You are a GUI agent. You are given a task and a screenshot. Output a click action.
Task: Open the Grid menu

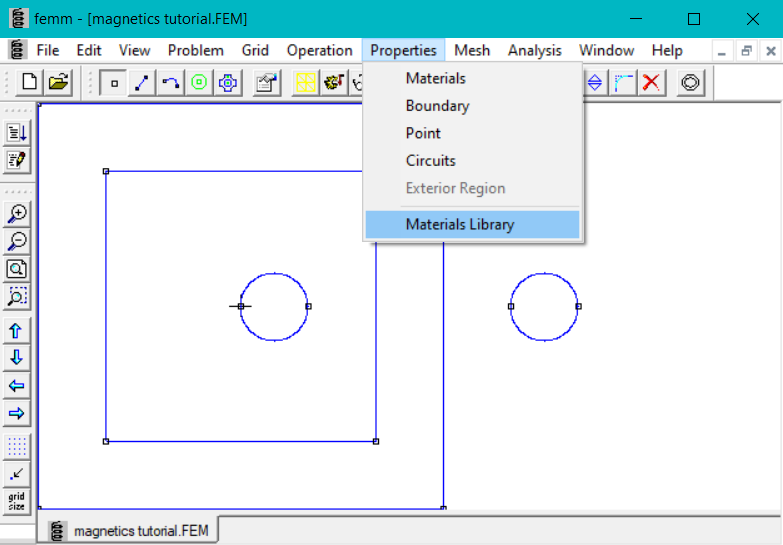255,50
